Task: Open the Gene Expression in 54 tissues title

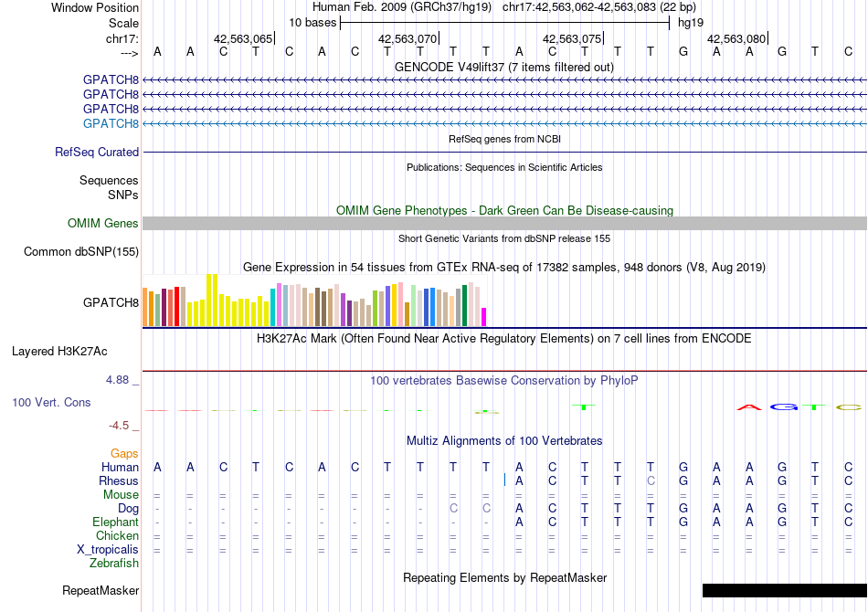Action: 504,268
